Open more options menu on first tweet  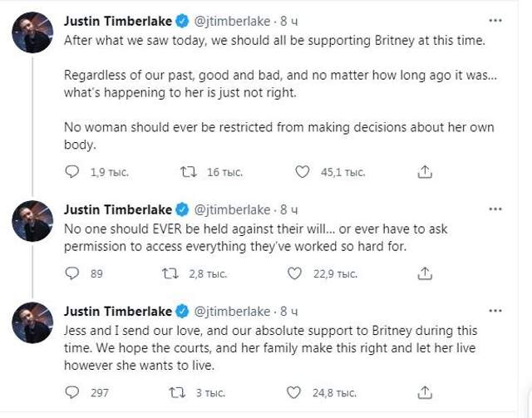point(495,20)
